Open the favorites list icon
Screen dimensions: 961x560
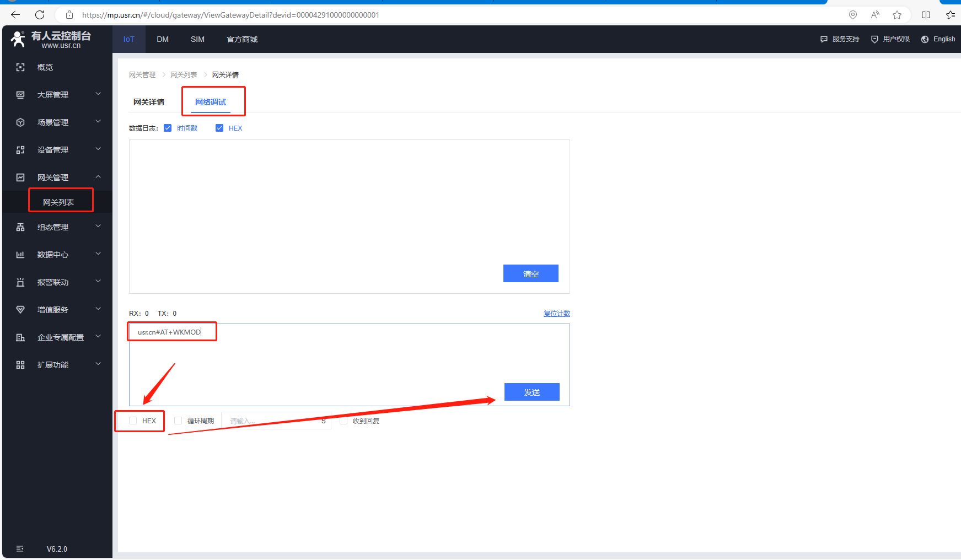[x=951, y=15]
